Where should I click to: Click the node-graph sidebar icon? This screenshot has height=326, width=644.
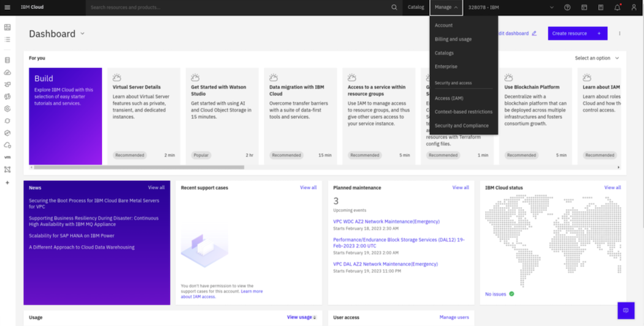(7, 170)
